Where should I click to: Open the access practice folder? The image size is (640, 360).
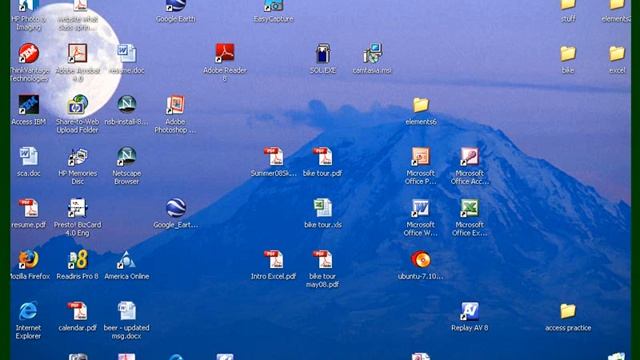point(568,311)
